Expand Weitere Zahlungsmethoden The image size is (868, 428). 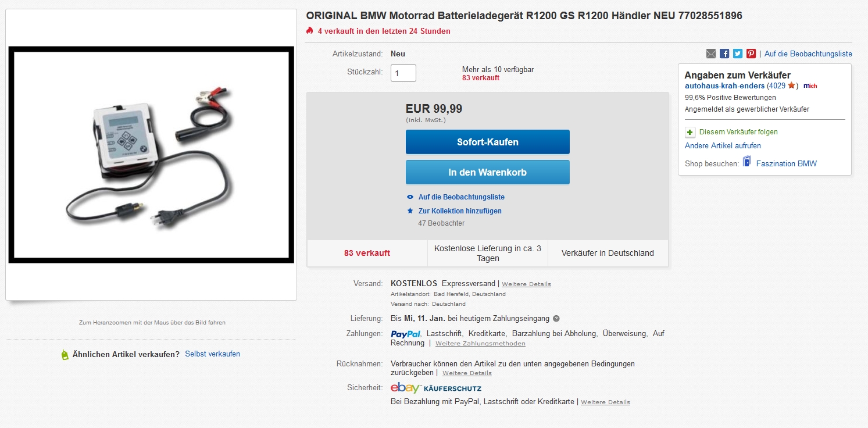pos(480,344)
